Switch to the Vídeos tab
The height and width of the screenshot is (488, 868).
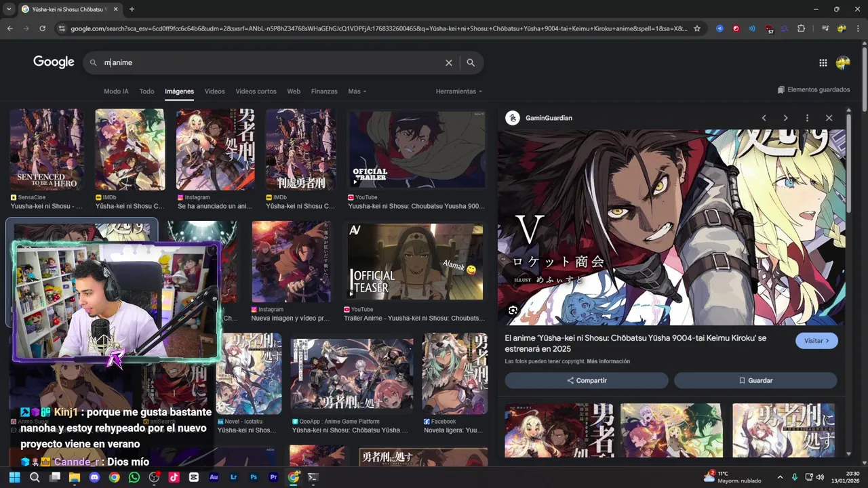click(x=214, y=91)
